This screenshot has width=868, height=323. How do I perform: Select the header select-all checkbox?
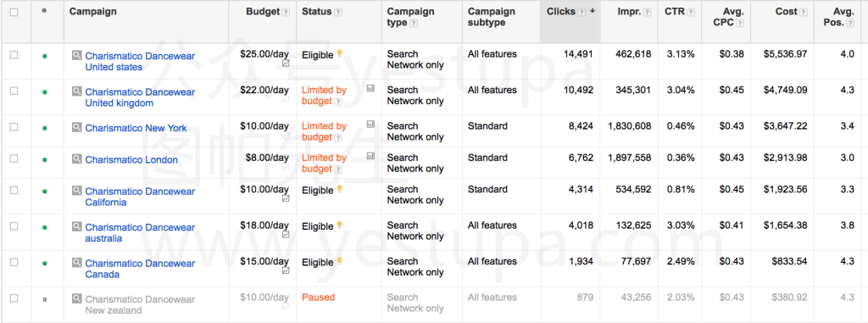click(14, 12)
